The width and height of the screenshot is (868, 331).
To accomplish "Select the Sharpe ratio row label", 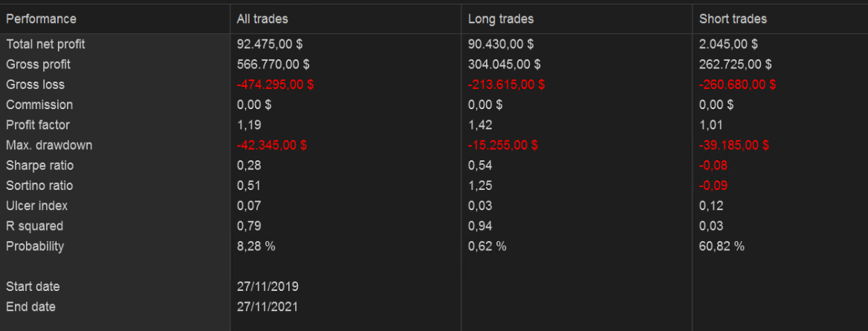I will coord(40,165).
